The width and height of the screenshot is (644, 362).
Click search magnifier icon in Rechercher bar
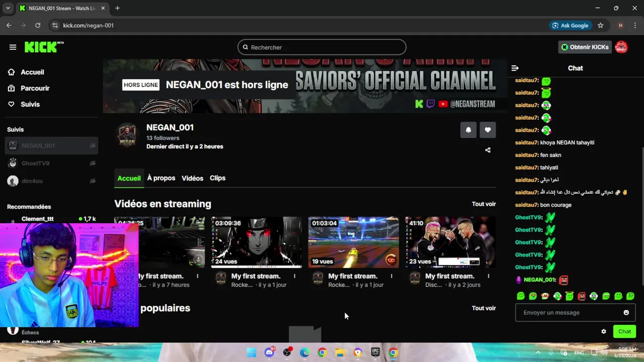coord(246,47)
